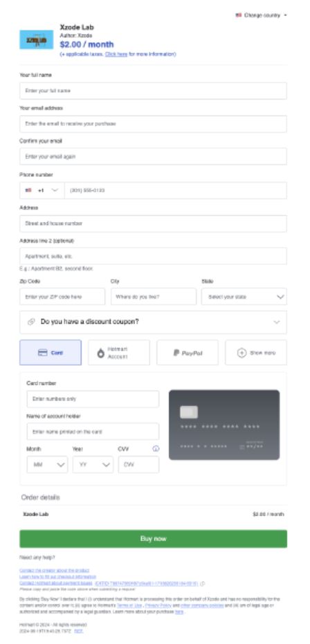This screenshot has width=310, height=644.
Task: Click the CVV info icon
Action: 156,449
